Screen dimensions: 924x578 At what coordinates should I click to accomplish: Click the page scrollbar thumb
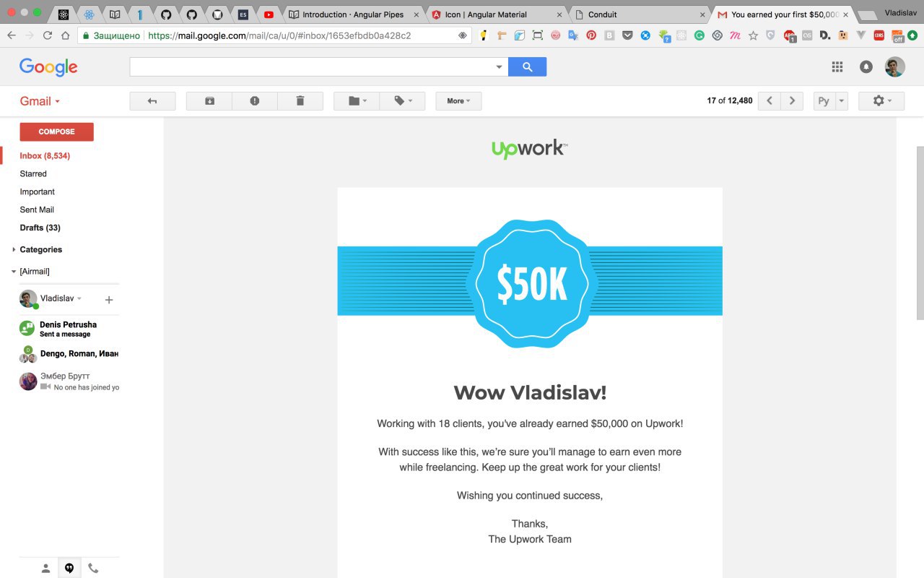coord(919,233)
